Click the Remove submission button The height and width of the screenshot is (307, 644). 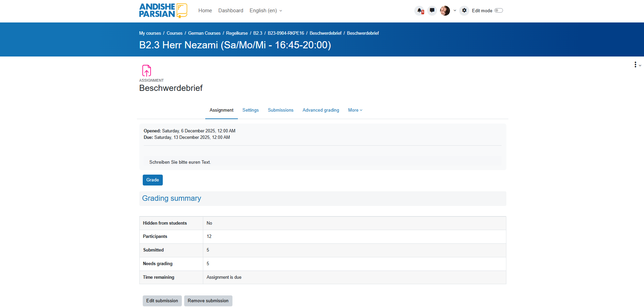(x=208, y=301)
